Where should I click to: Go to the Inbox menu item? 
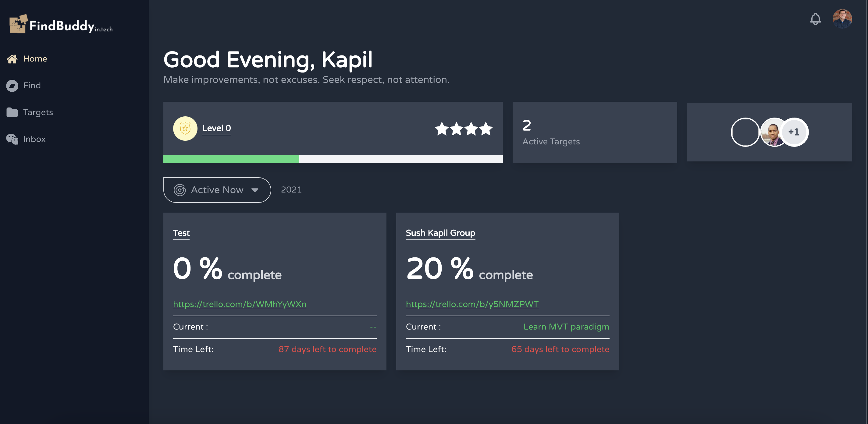pyautogui.click(x=34, y=139)
